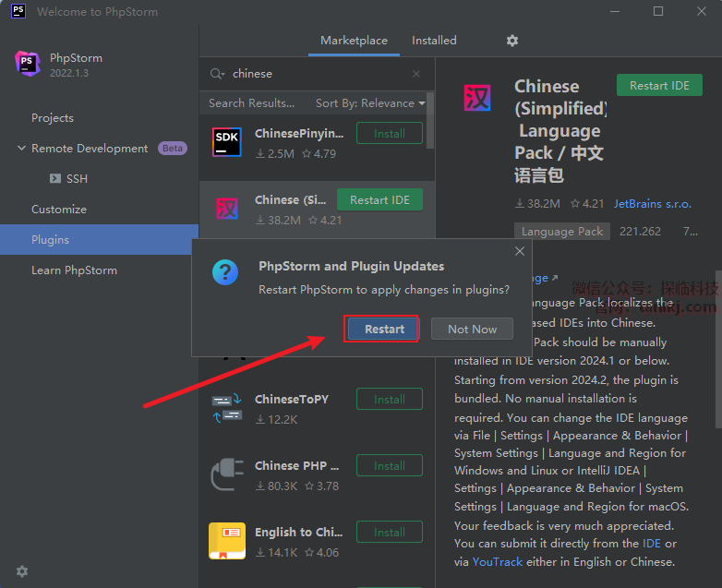
Task: Click in the plugin search input field
Action: point(314,74)
